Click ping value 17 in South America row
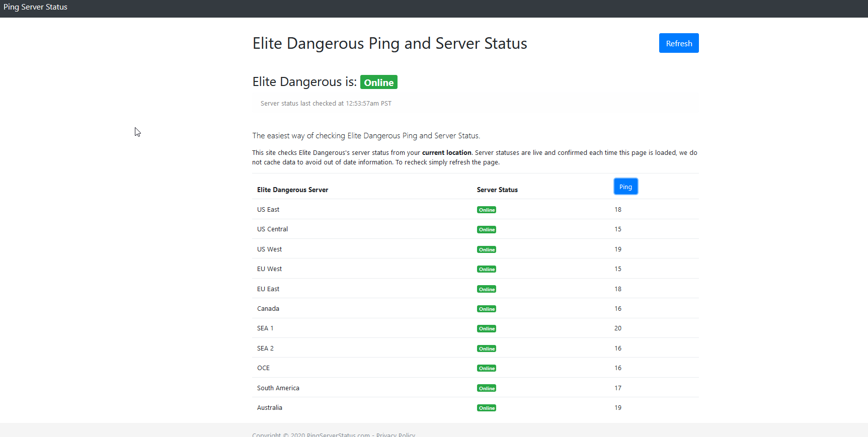Screen dimensions: 868x437 click(x=618, y=388)
